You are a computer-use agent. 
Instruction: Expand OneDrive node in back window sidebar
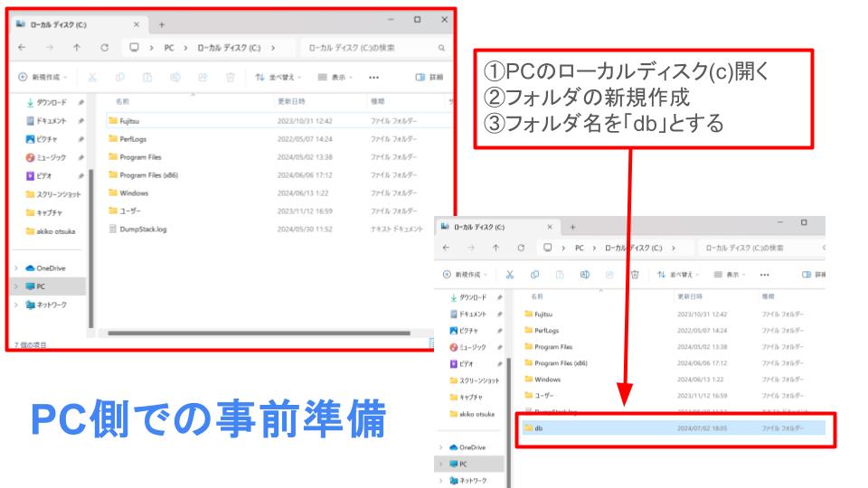(x=16, y=268)
